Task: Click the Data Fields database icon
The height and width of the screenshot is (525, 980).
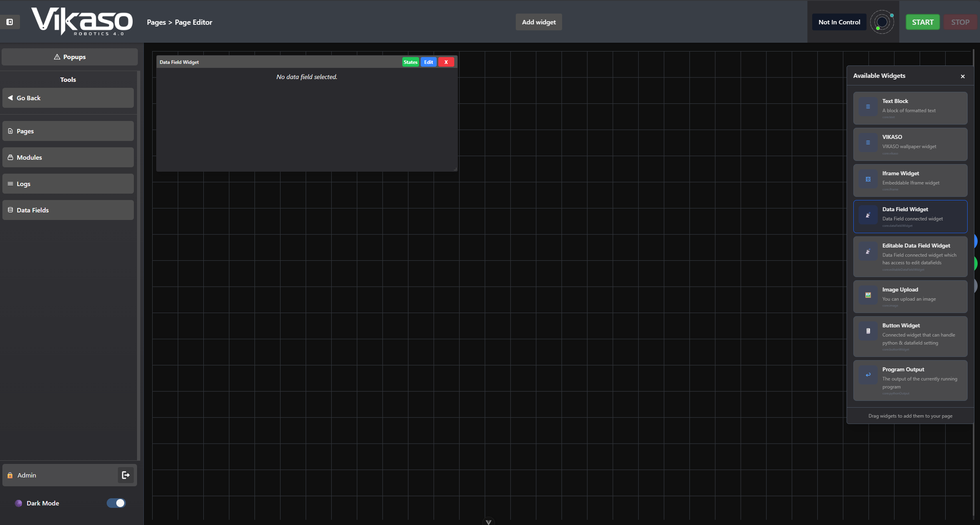Action: [10, 210]
